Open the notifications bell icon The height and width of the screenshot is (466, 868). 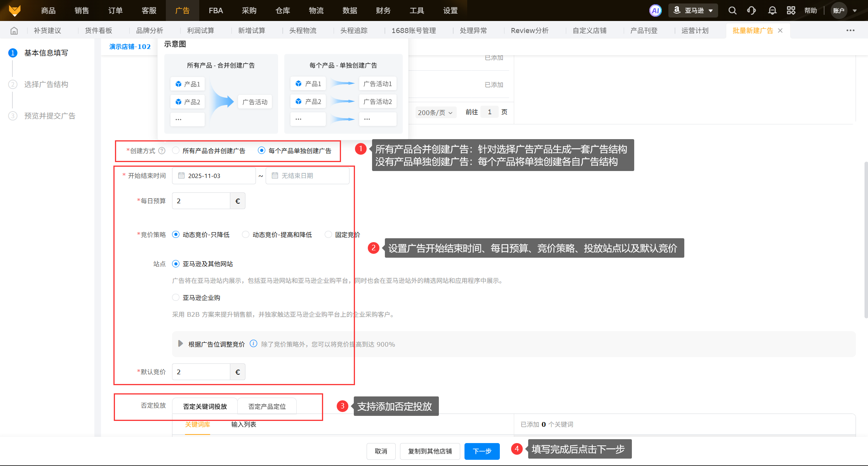pos(772,10)
